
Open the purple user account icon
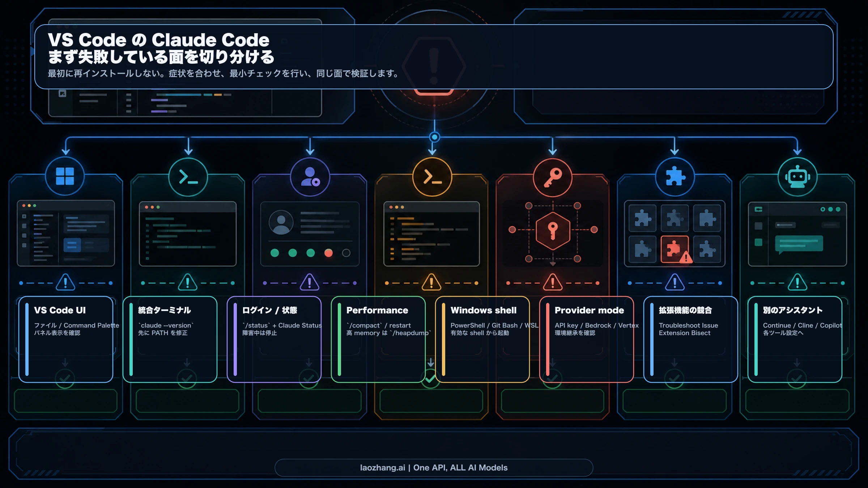click(x=310, y=177)
